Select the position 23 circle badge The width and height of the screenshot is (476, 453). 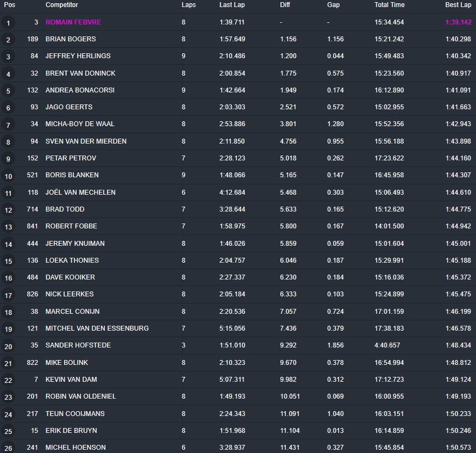[x=8, y=397]
